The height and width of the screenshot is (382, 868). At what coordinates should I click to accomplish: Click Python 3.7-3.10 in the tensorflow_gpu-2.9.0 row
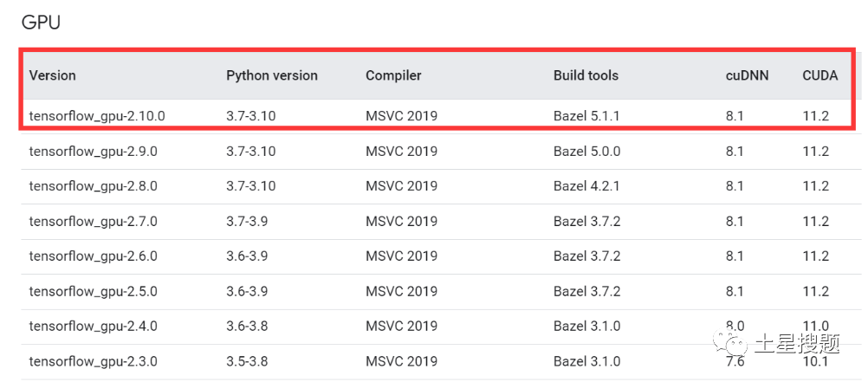(250, 151)
